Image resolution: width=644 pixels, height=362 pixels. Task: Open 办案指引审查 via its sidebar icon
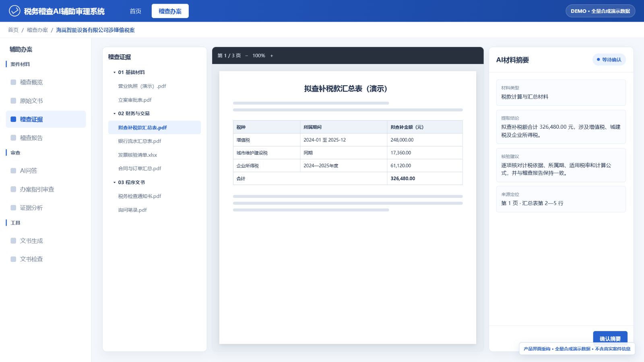click(13, 189)
